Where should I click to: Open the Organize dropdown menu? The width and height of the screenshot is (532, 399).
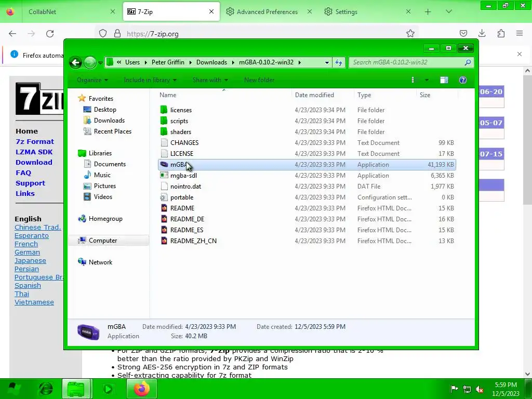[92, 80]
